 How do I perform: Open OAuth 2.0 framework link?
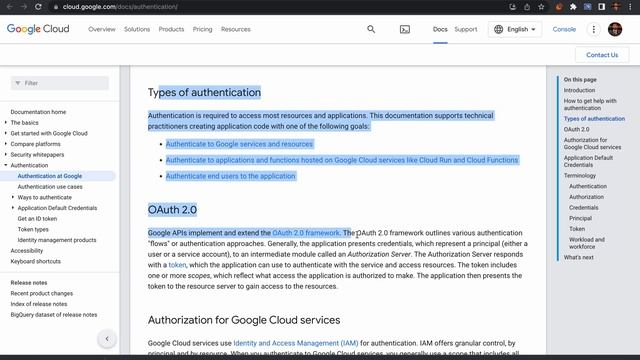pyautogui.click(x=306, y=233)
